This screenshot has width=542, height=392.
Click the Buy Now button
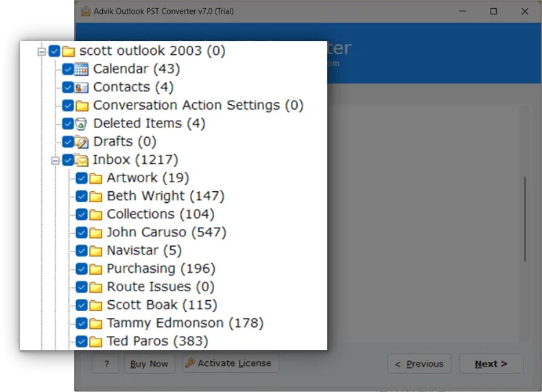point(149,364)
